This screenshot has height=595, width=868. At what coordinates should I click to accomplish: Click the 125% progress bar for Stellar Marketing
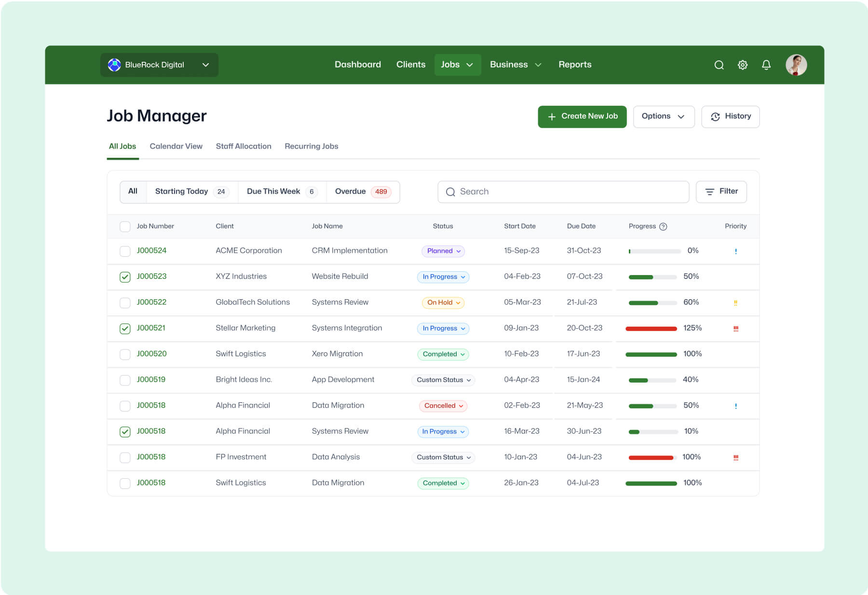point(651,329)
